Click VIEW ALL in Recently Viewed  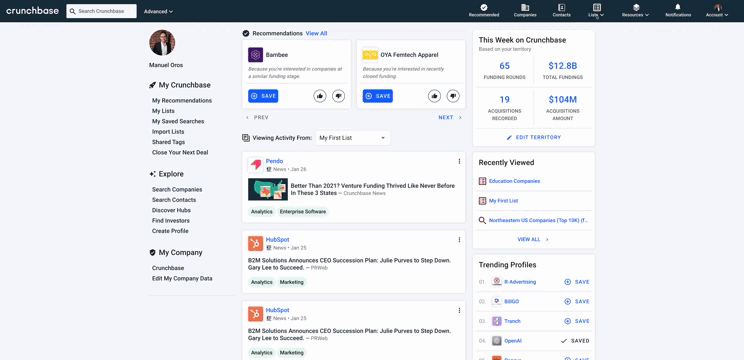pos(533,240)
